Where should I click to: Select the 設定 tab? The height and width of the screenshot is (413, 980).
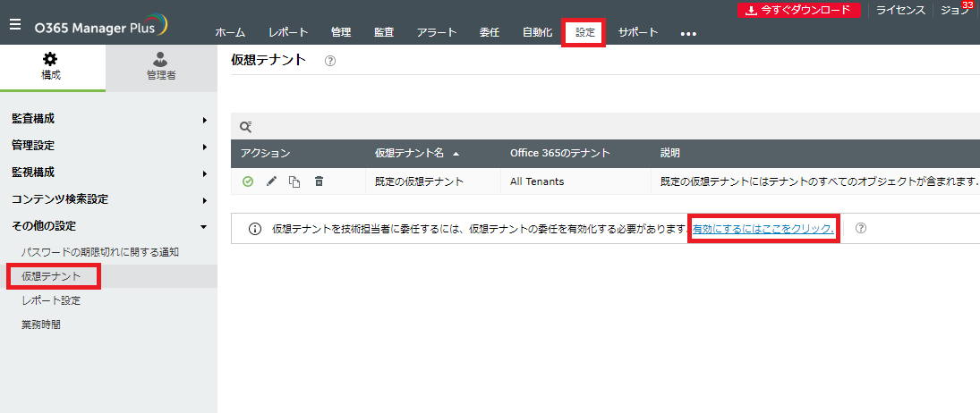pos(585,33)
